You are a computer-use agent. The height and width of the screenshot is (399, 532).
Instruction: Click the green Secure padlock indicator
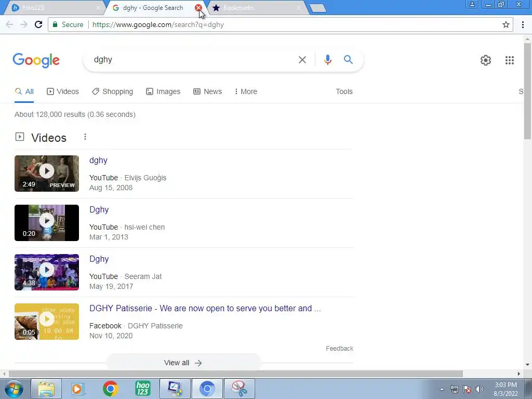point(68,24)
